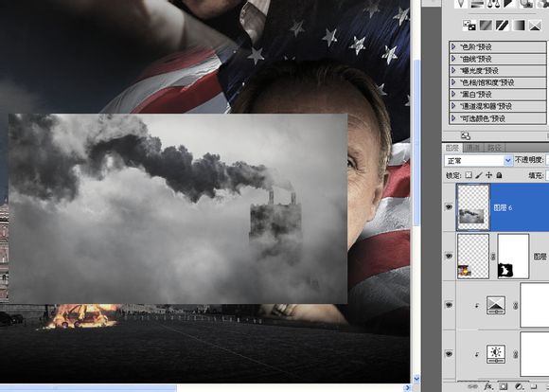549x392 pixels.
Task: Expand the "通道混和器" presets group
Action: [x=453, y=106]
